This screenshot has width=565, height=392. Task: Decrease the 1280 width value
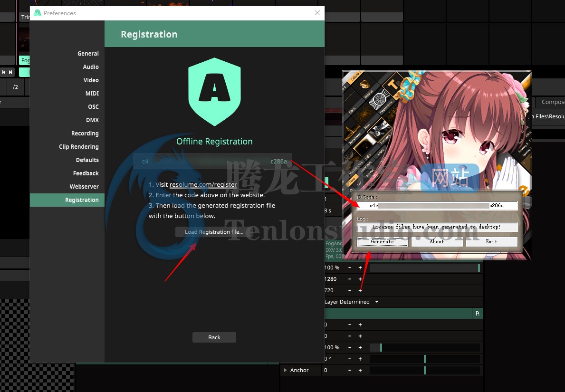350,279
